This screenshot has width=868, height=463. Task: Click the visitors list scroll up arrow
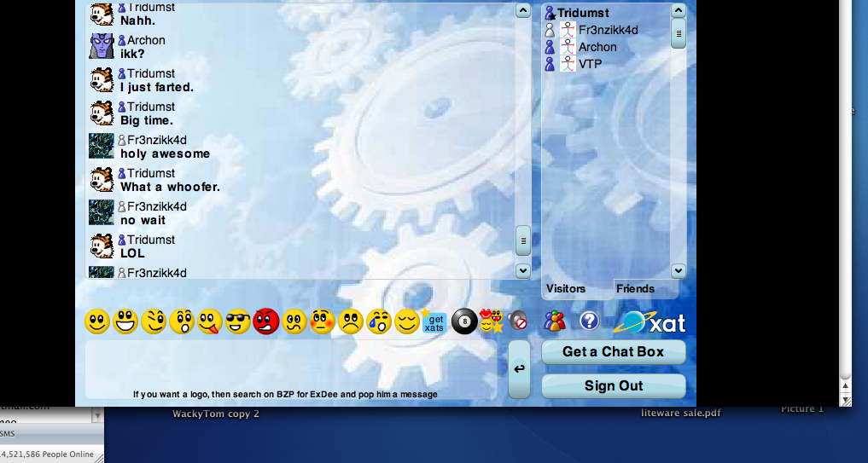tap(679, 10)
